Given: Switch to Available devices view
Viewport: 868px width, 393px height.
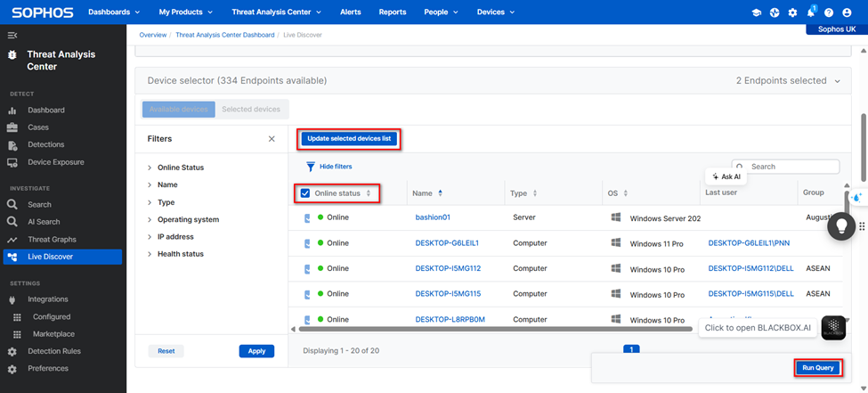Looking at the screenshot, I should click(178, 110).
